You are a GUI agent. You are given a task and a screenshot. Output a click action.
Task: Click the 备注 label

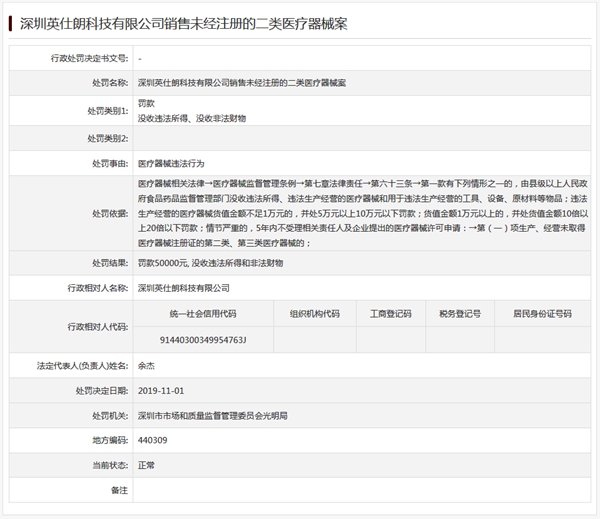[119, 490]
